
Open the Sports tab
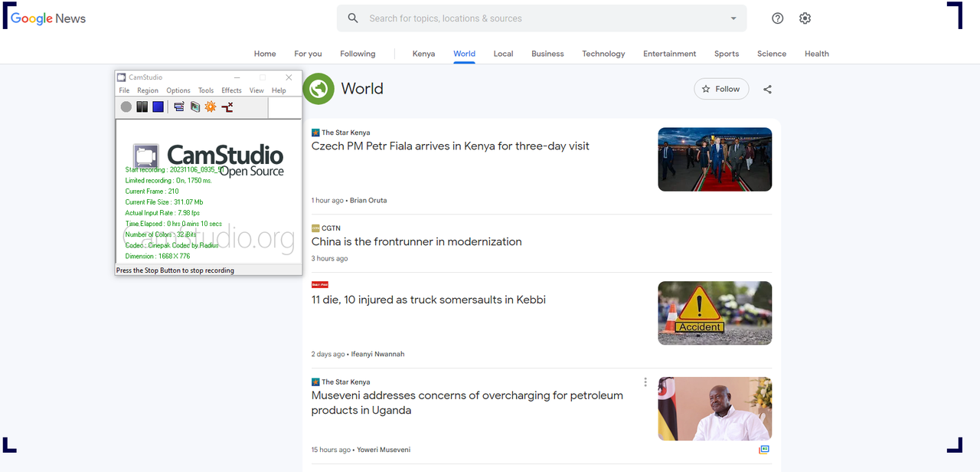coord(727,54)
